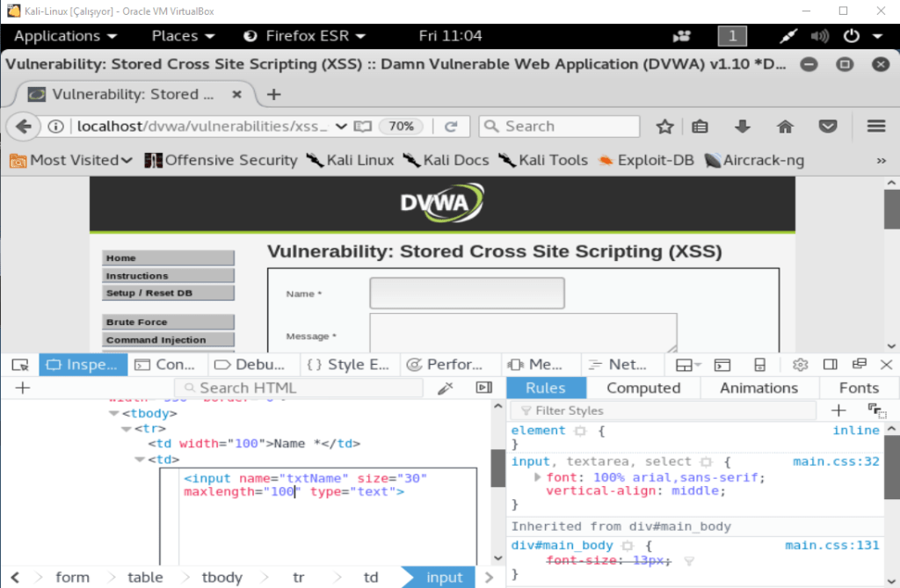Toggle the pseudo-class panel icon
900x588 pixels.
(x=875, y=410)
